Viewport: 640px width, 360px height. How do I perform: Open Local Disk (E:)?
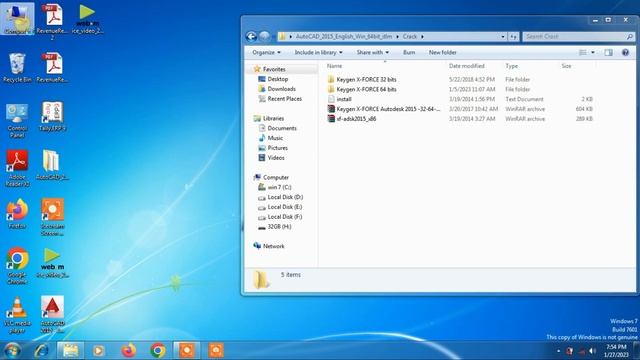(x=284, y=207)
